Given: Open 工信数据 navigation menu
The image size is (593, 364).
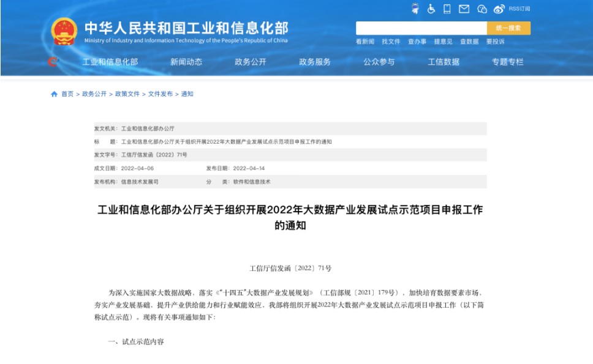Looking at the screenshot, I should point(444,62).
